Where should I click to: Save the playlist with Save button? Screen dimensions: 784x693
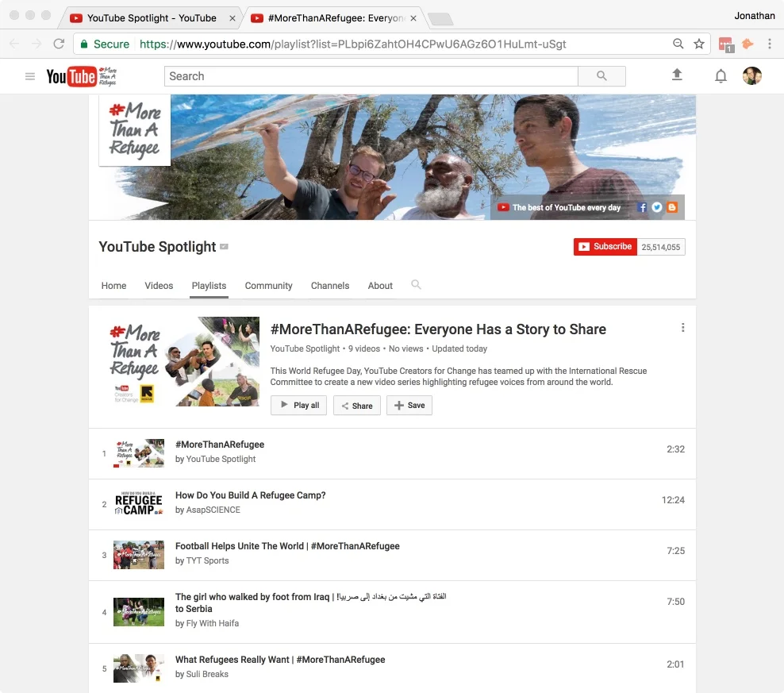(x=409, y=406)
